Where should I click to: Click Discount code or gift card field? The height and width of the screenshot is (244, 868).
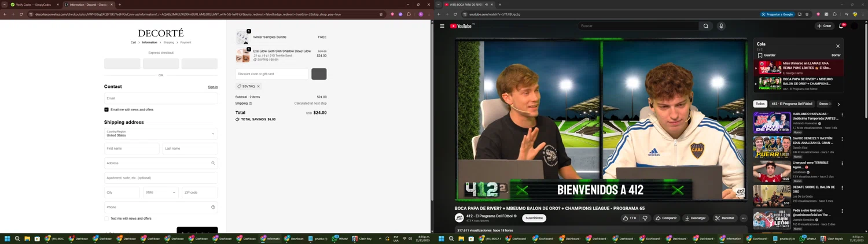point(272,74)
